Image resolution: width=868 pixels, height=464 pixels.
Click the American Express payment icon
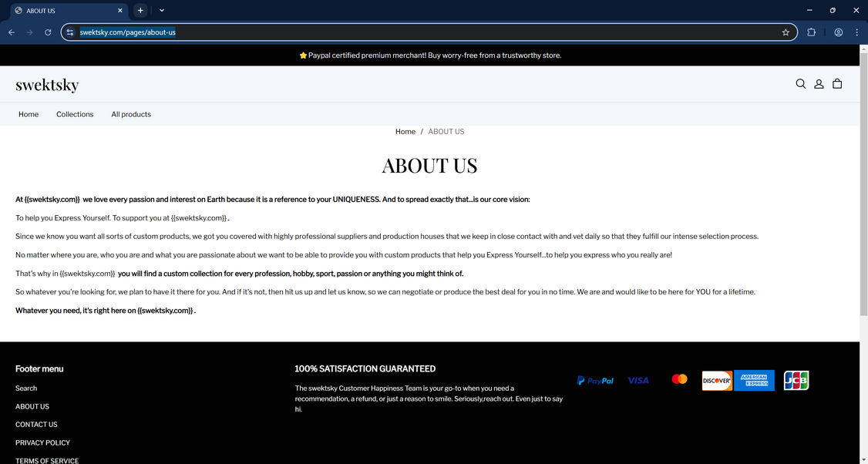754,380
